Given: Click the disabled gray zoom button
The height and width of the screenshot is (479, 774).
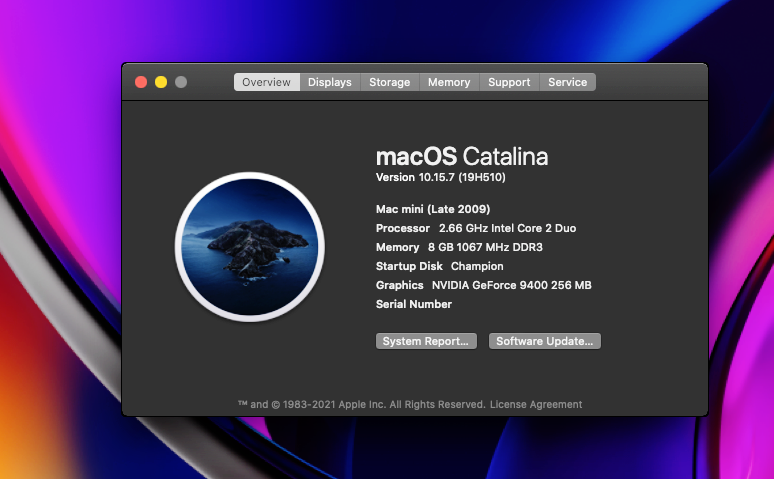Looking at the screenshot, I should pyautogui.click(x=181, y=82).
